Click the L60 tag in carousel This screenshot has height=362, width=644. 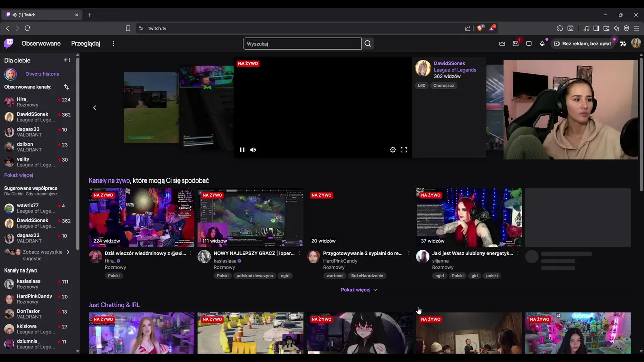click(422, 85)
